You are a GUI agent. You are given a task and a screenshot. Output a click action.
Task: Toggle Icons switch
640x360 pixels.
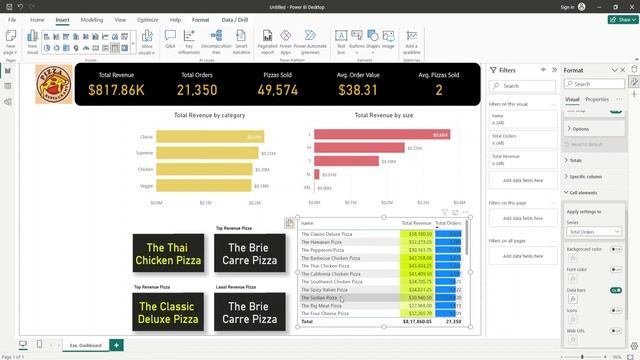point(616,310)
